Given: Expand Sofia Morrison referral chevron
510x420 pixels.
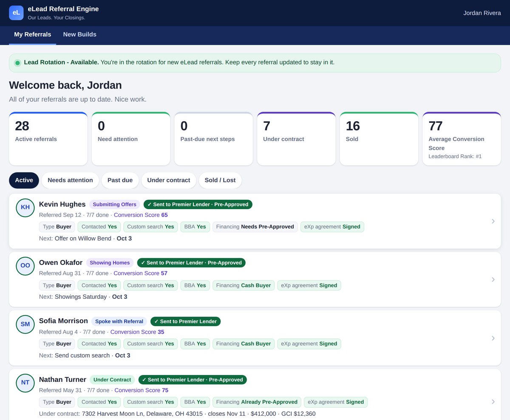Looking at the screenshot, I should click(x=493, y=338).
